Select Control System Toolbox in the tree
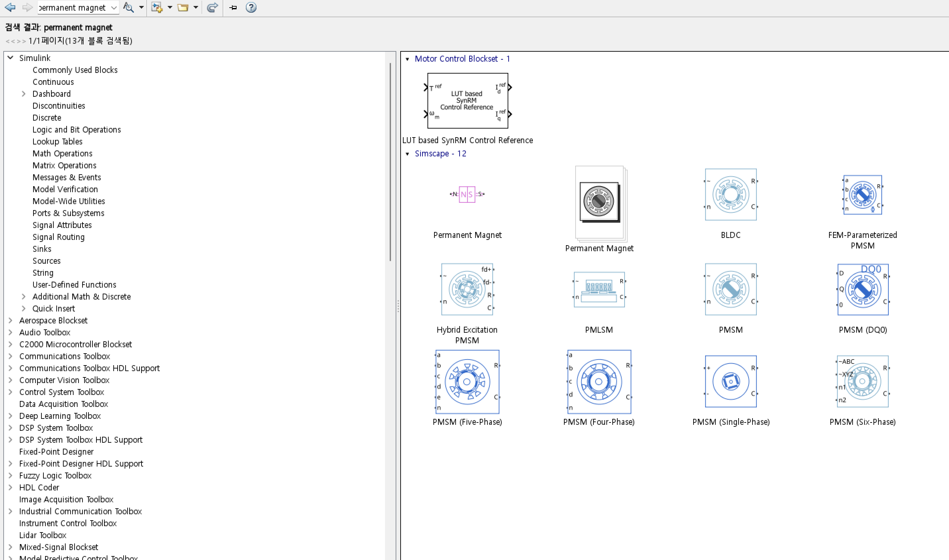The width and height of the screenshot is (949, 560). [x=62, y=392]
